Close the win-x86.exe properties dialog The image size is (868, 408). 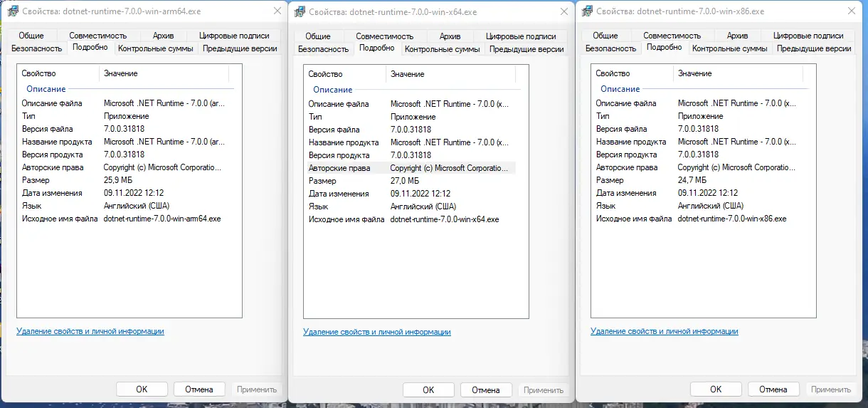pyautogui.click(x=850, y=11)
